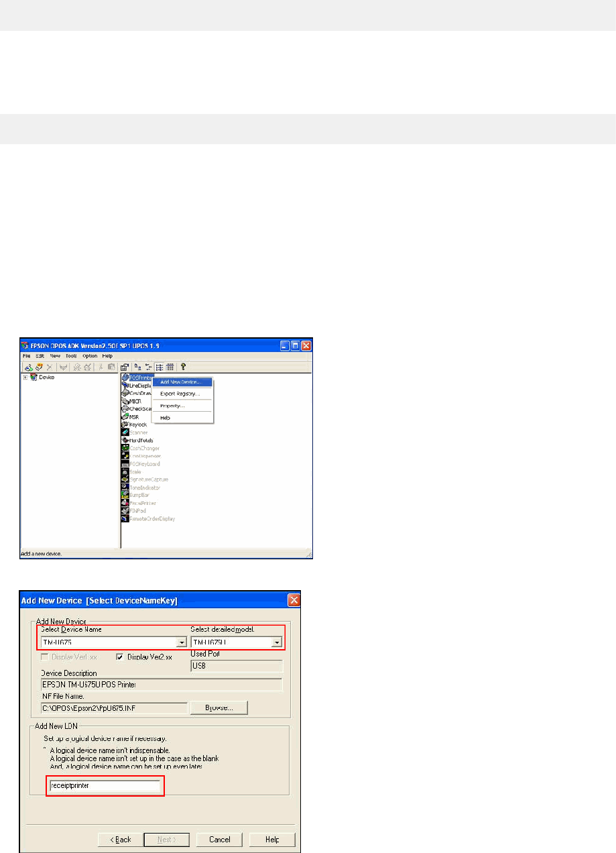Click the properties toolbar icon
Screen dimensions: 616x853
pyautogui.click(x=124, y=367)
